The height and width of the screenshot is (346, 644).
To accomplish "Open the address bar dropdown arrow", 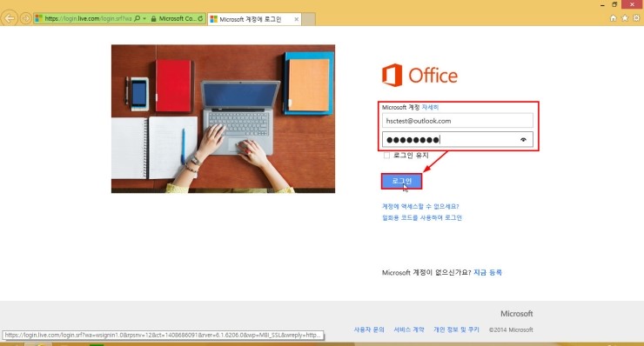I will (144, 18).
